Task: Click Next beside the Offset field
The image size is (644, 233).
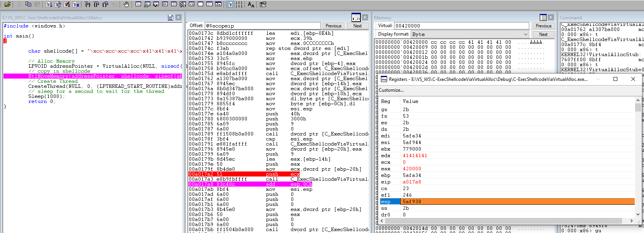Action: (x=357, y=26)
